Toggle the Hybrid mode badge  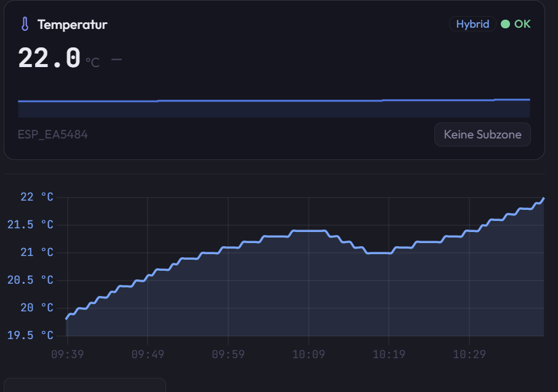click(472, 23)
